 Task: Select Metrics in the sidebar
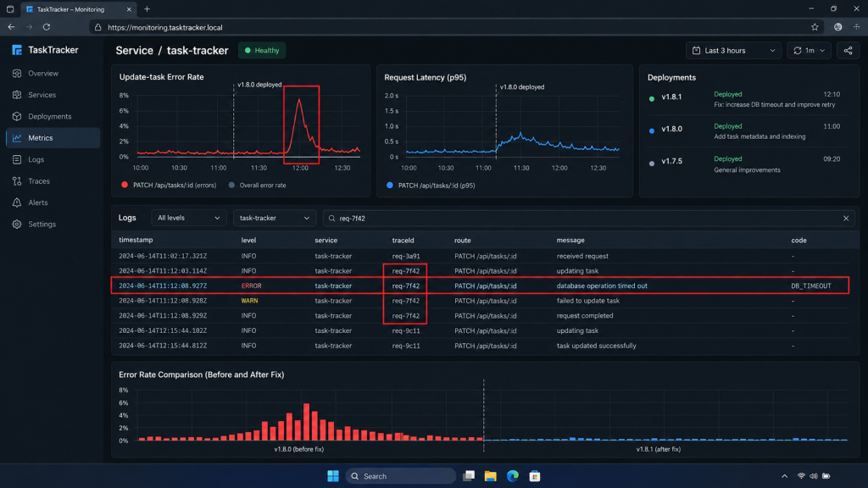click(x=53, y=138)
